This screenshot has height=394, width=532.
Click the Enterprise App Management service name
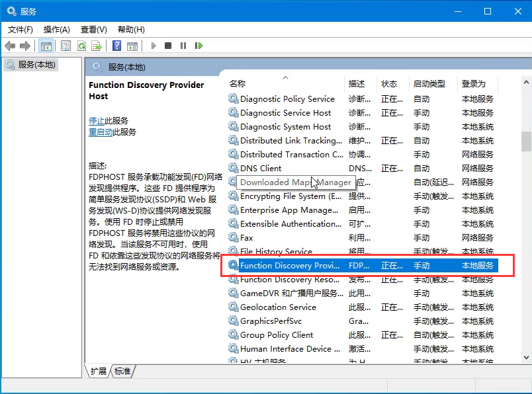point(289,210)
